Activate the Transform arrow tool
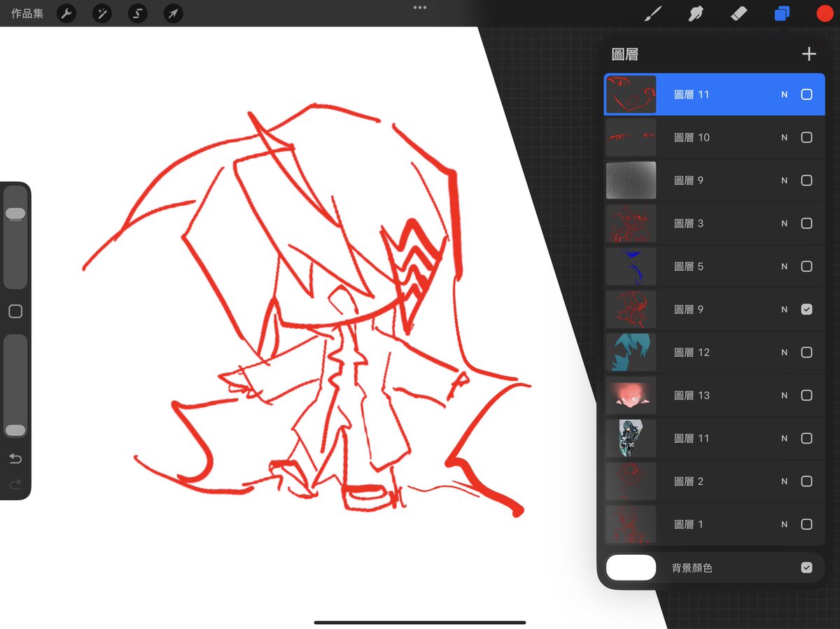 (173, 13)
